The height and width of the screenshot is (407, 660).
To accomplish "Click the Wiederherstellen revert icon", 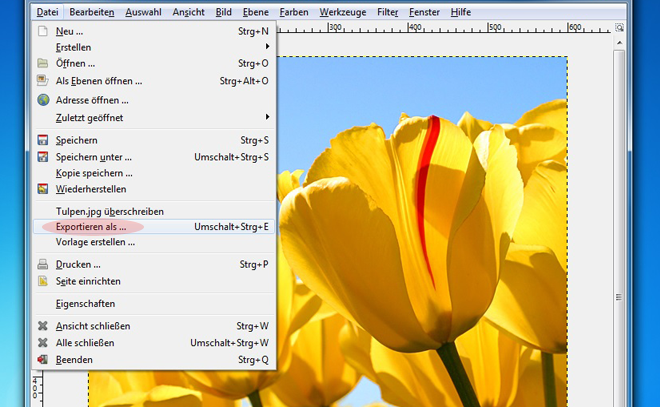I will pos(43,189).
